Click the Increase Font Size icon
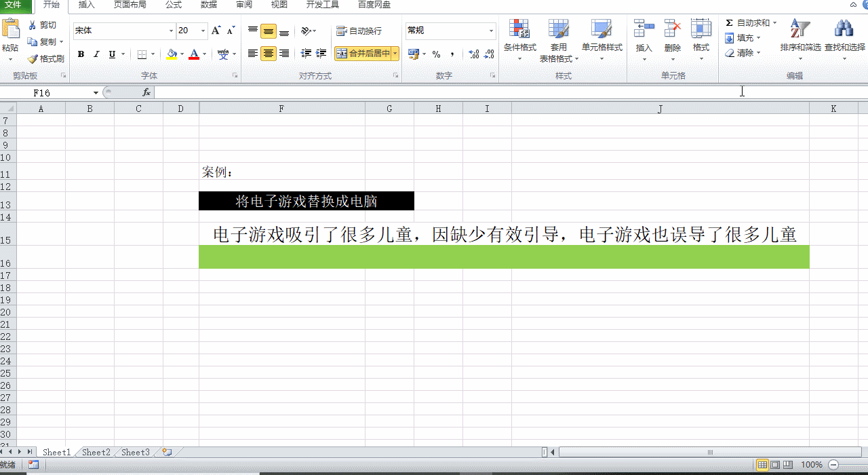Image resolution: width=868 pixels, height=475 pixels. [x=216, y=31]
